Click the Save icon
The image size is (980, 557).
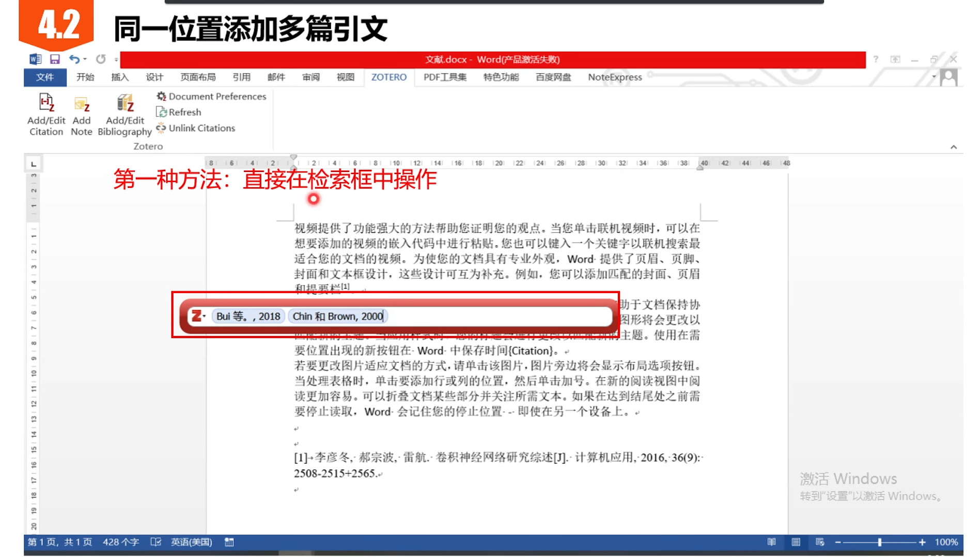coord(55,59)
